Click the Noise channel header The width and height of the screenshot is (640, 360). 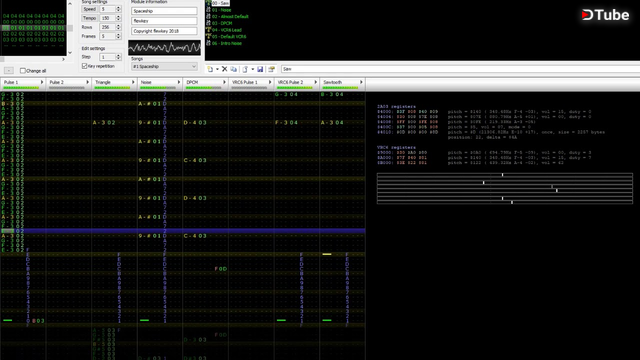tap(160, 82)
